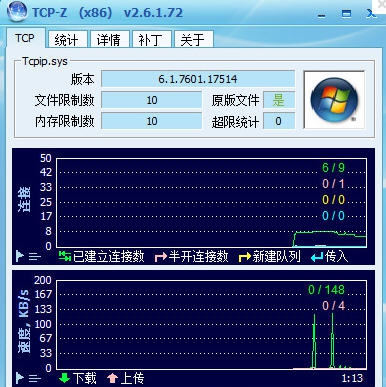Click the flag icon under connections graph

20,256
